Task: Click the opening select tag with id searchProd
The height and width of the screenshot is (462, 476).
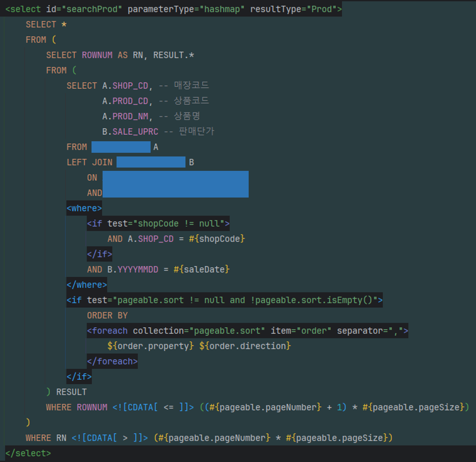Action: [173, 9]
